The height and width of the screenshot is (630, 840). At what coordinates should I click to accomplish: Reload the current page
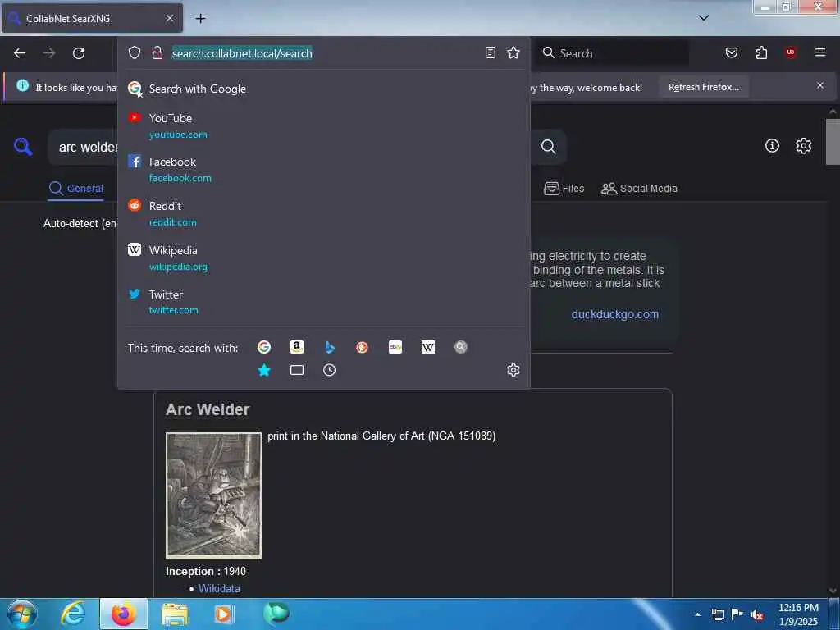point(79,53)
